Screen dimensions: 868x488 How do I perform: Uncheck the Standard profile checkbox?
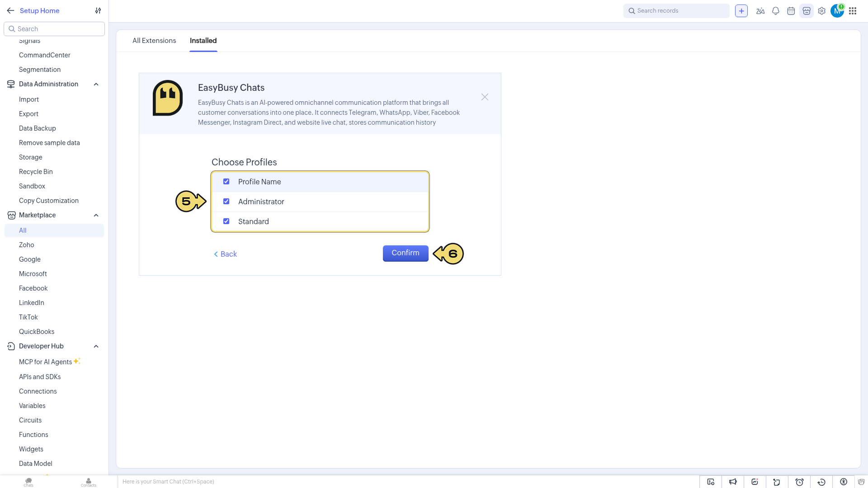[x=226, y=221]
